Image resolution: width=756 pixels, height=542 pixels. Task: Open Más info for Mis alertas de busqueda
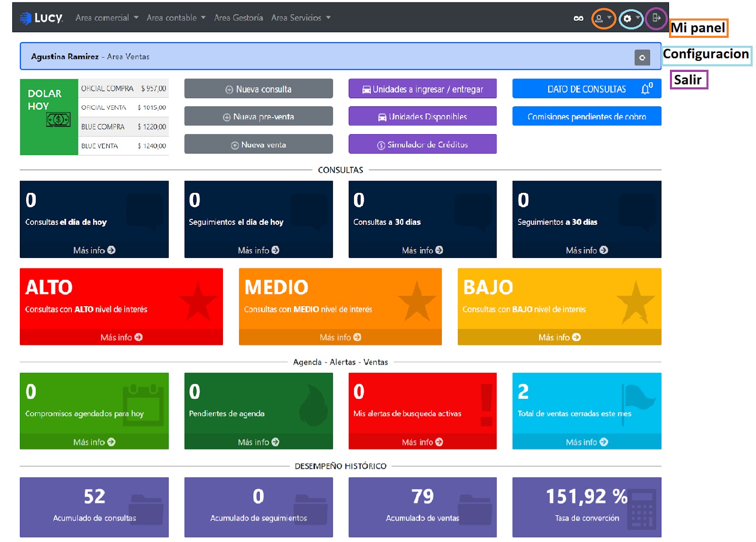[x=422, y=442]
